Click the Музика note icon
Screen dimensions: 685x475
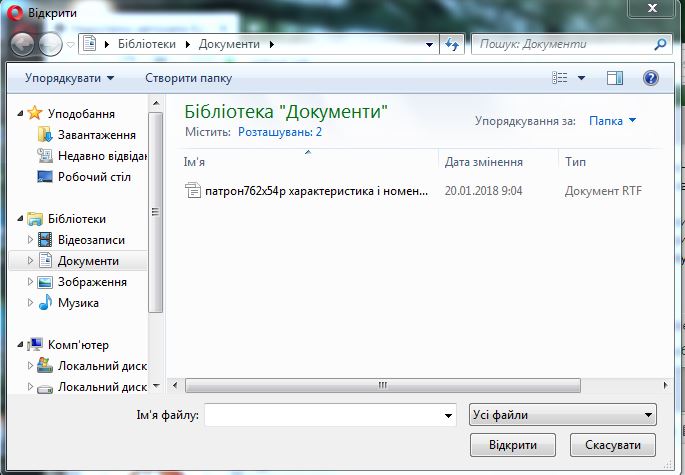coord(45,302)
